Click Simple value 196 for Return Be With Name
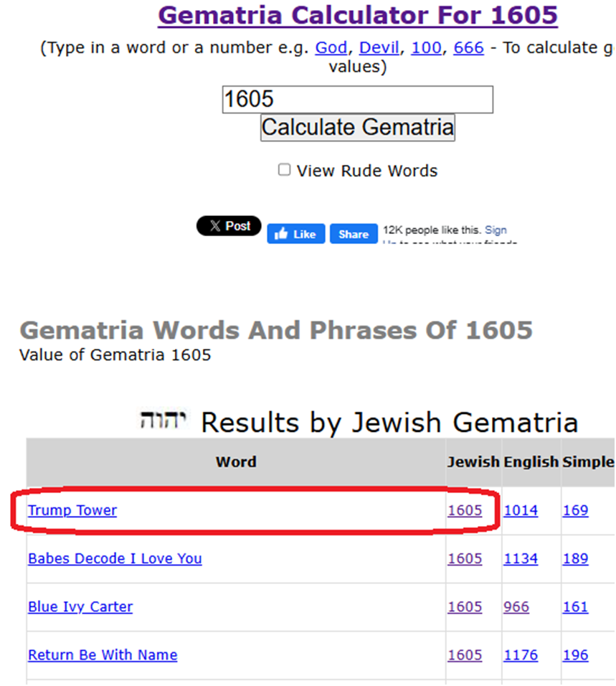616x686 pixels. [575, 654]
